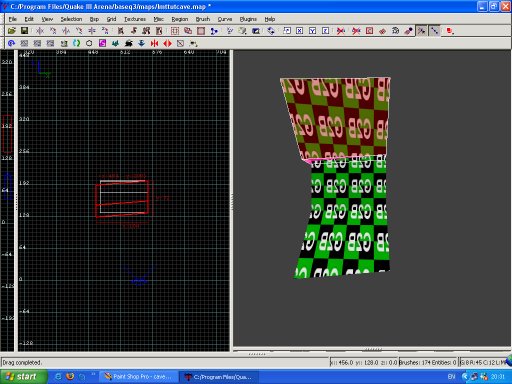Rotate the selection around the X axis
512x384 pixels.
53,31
